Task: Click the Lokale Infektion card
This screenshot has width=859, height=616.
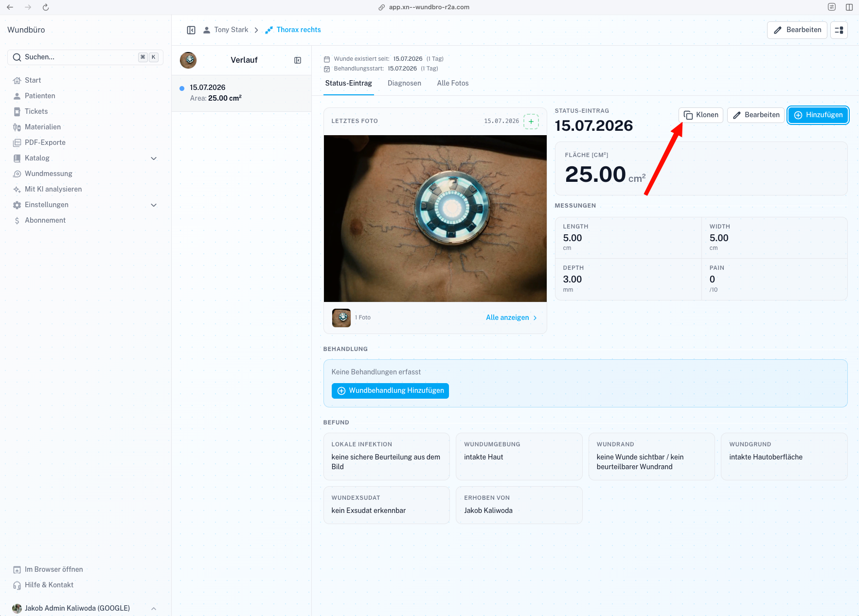Action: point(387,457)
